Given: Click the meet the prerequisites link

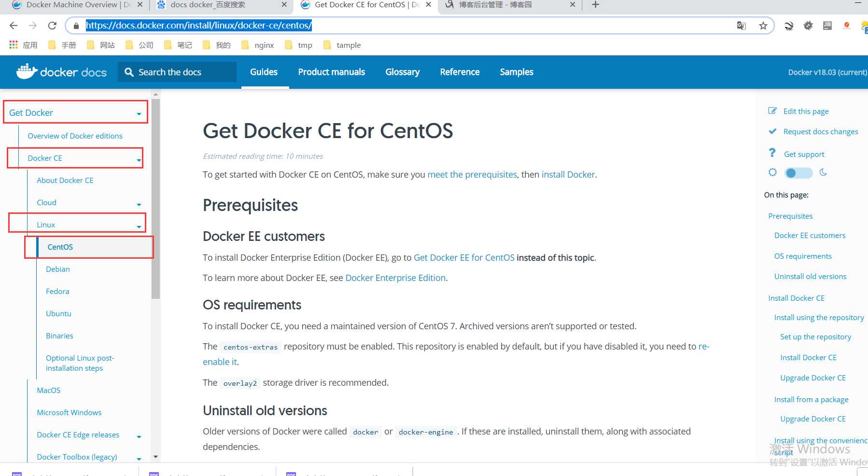Looking at the screenshot, I should pyautogui.click(x=472, y=174).
